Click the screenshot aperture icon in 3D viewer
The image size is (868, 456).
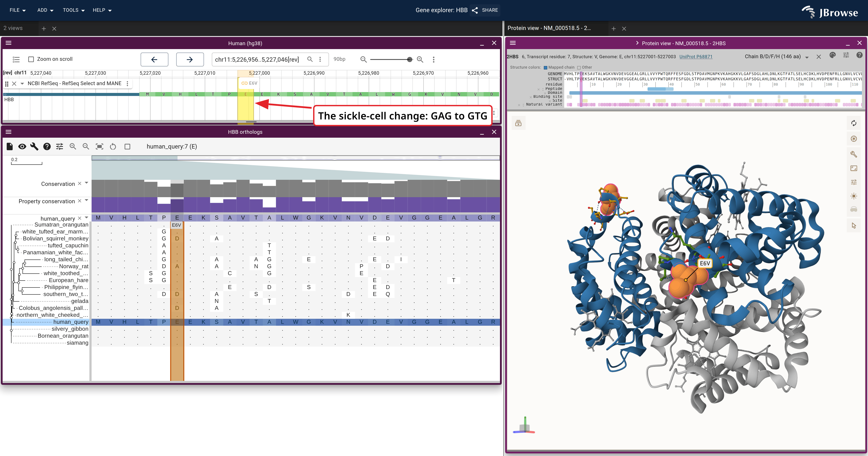pos(853,139)
